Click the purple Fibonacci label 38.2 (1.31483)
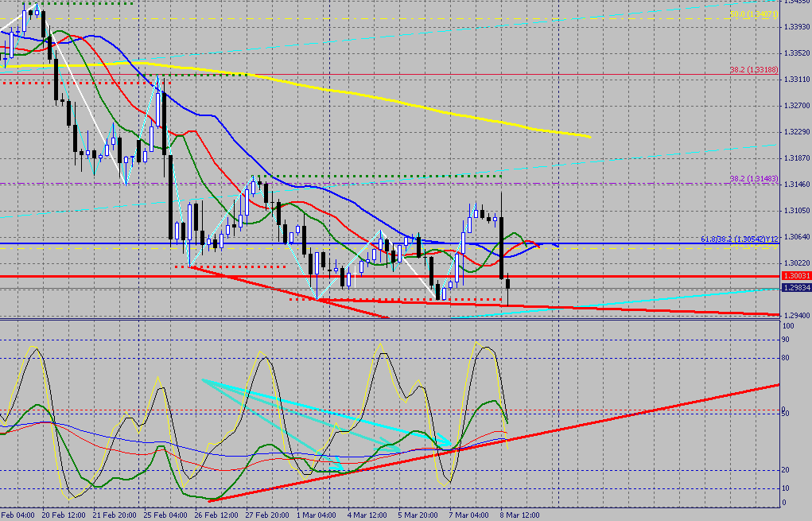Image resolution: width=812 pixels, height=521 pixels. (x=754, y=179)
